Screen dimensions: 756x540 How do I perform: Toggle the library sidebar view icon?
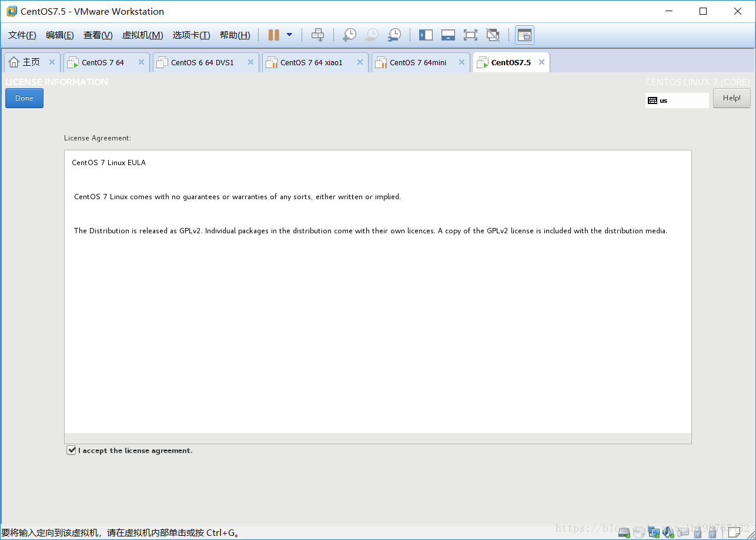click(426, 35)
